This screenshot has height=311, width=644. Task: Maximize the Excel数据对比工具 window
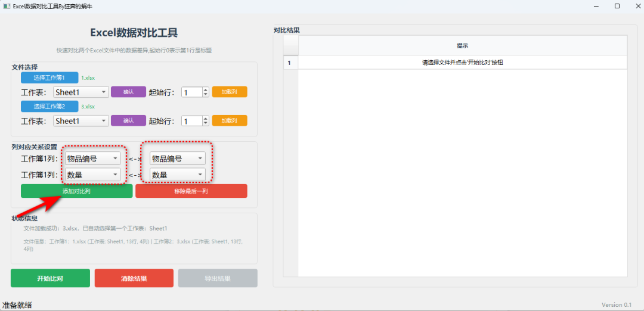(617, 6)
